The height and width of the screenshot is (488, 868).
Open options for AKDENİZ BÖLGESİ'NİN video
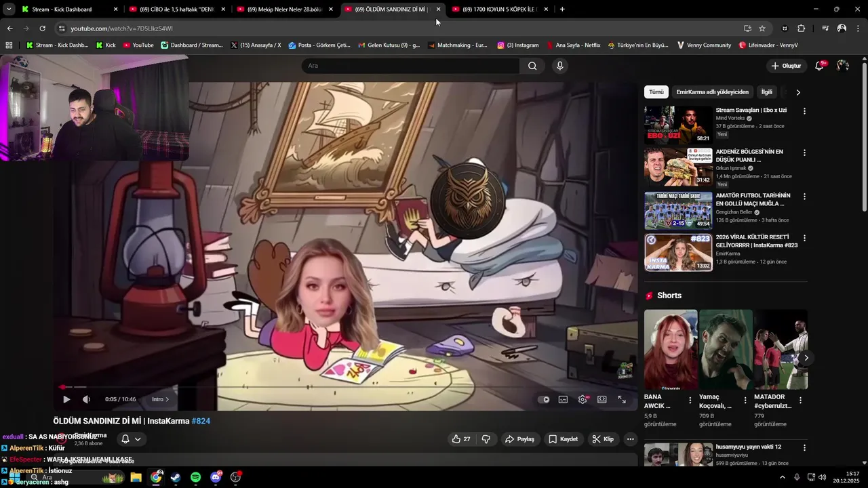coord(804,152)
